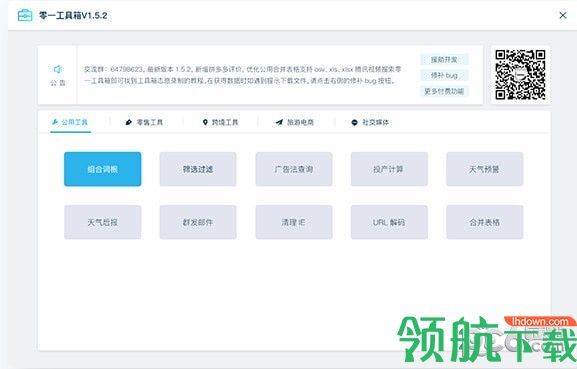Open the 筛选过滤 tool
This screenshot has height=369, width=577.
tap(198, 169)
